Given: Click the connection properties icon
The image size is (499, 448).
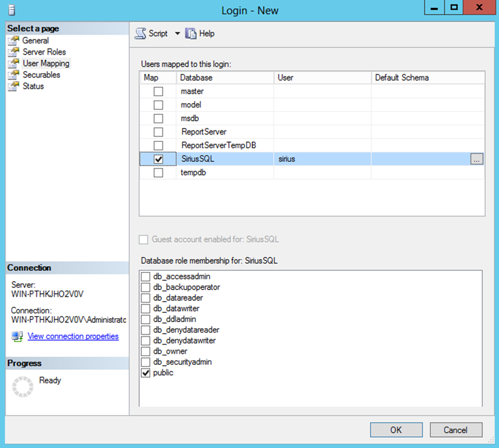Looking at the screenshot, I should pos(17,336).
